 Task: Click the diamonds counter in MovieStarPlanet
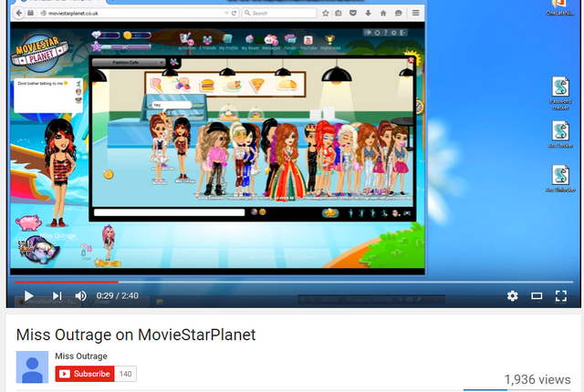point(106,36)
